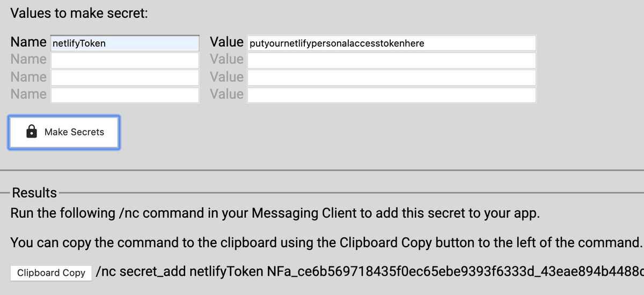This screenshot has width=644, height=295.
Task: Select the third empty Name input
Action: tap(125, 78)
